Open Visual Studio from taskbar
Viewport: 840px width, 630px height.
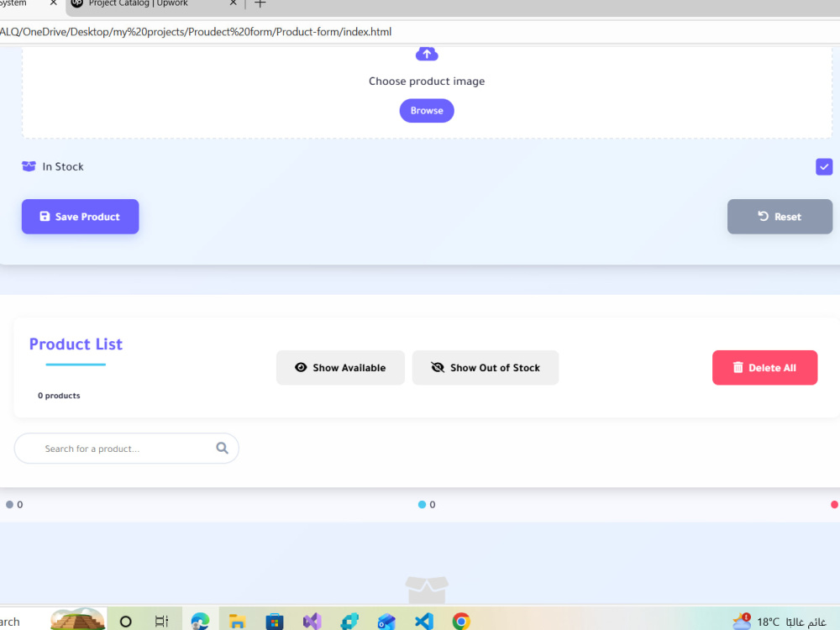[x=312, y=622]
